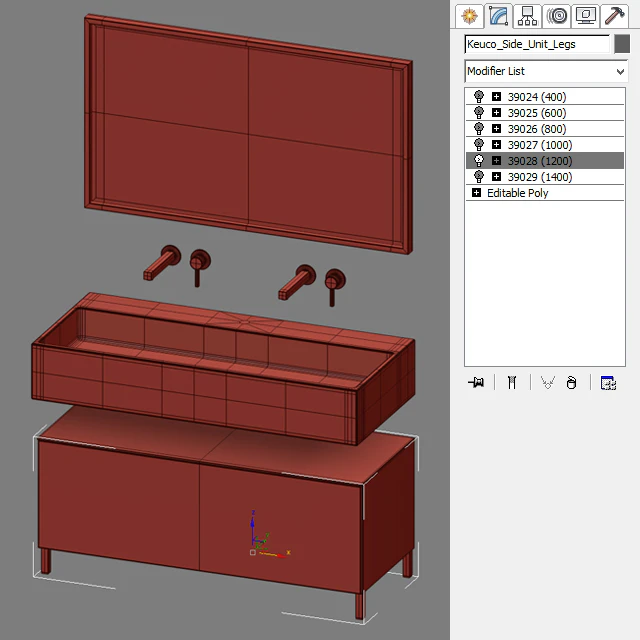Open the Display panel tab
The width and height of the screenshot is (640, 640).
click(x=586, y=16)
